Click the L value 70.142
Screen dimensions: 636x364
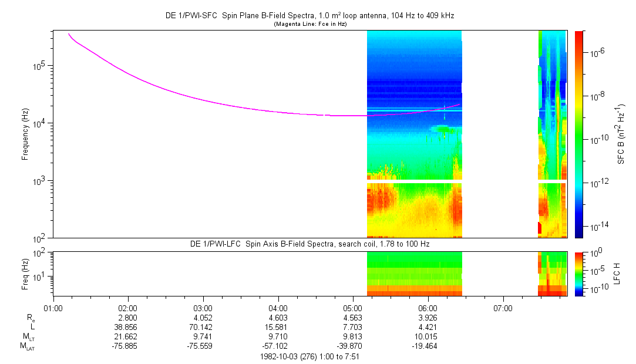203,326
